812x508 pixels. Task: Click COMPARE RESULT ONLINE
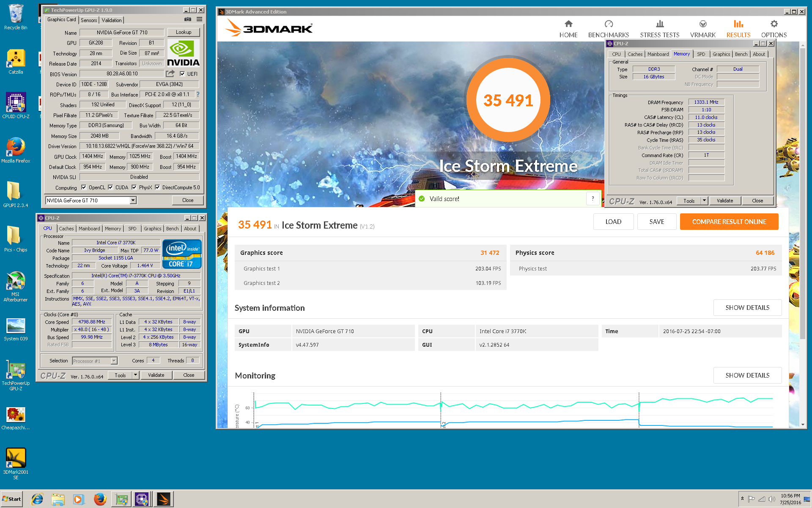pyautogui.click(x=729, y=221)
